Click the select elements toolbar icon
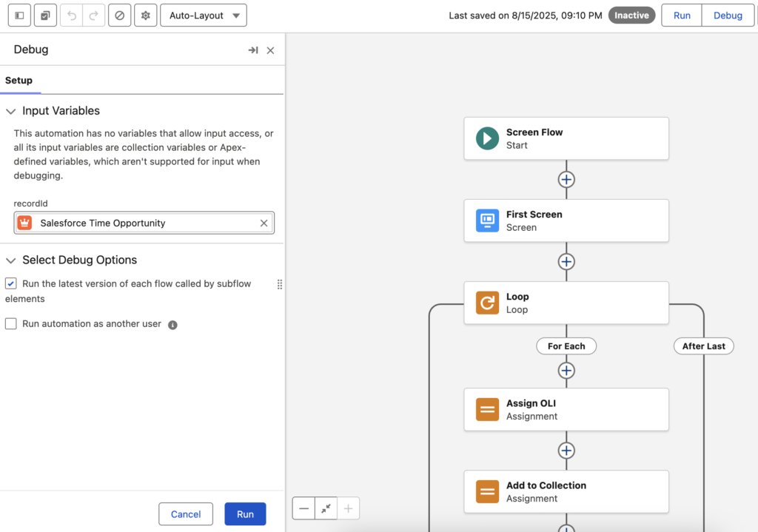Screen dimensions: 758x532 point(45,16)
